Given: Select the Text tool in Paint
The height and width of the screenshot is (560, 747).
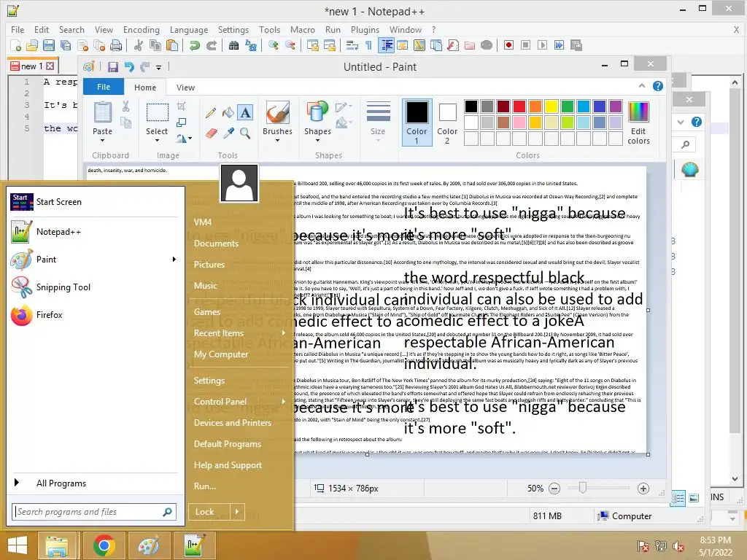Looking at the screenshot, I should pos(245,113).
